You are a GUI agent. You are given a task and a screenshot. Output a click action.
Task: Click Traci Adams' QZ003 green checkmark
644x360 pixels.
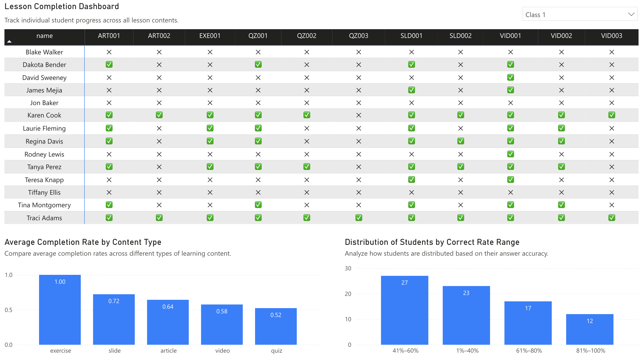click(x=359, y=218)
